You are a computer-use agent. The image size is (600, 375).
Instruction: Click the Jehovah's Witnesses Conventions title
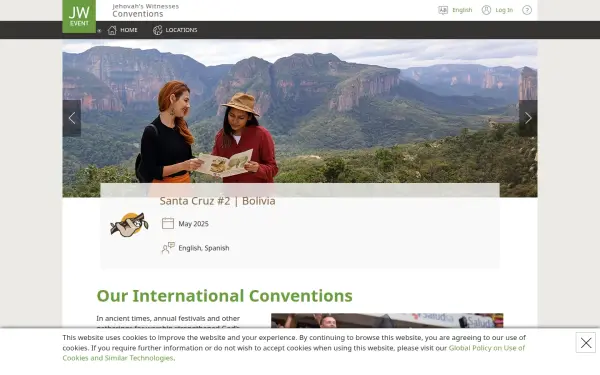point(145,10)
